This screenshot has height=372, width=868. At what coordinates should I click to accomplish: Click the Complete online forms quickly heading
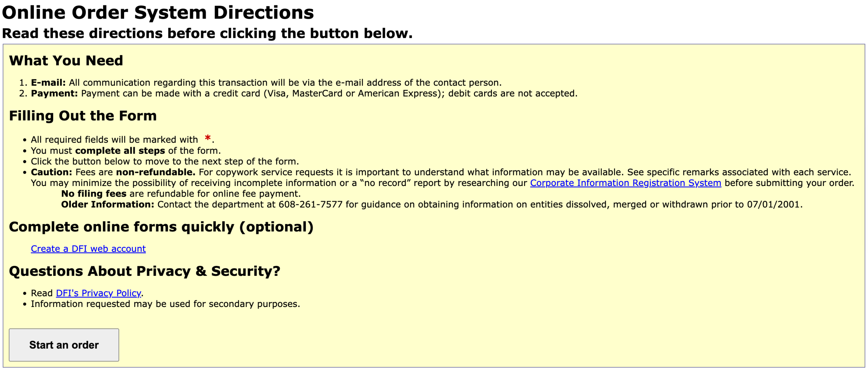point(161,227)
